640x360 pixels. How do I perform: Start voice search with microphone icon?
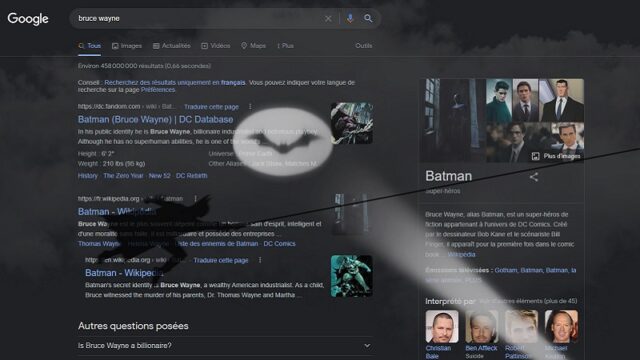[x=350, y=18]
